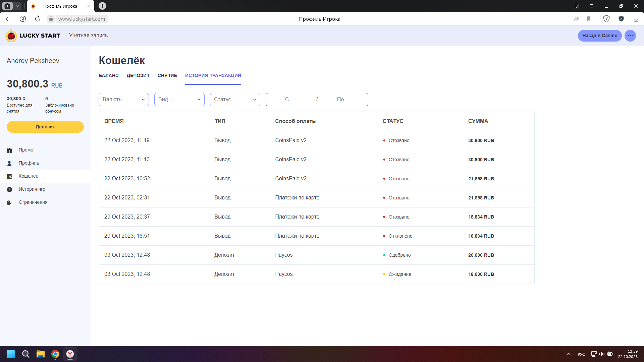
Task: Switch to the СНЯТИЕ tab
Action: tap(167, 75)
